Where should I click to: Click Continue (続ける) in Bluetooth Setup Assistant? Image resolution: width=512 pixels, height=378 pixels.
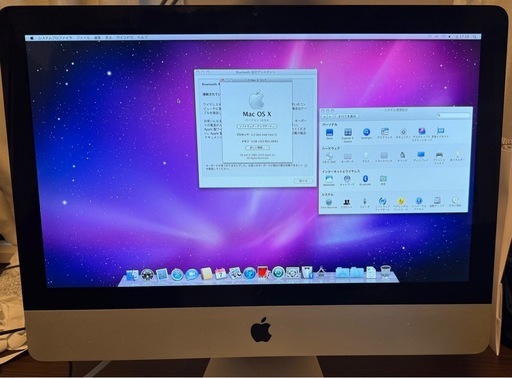[x=303, y=181]
